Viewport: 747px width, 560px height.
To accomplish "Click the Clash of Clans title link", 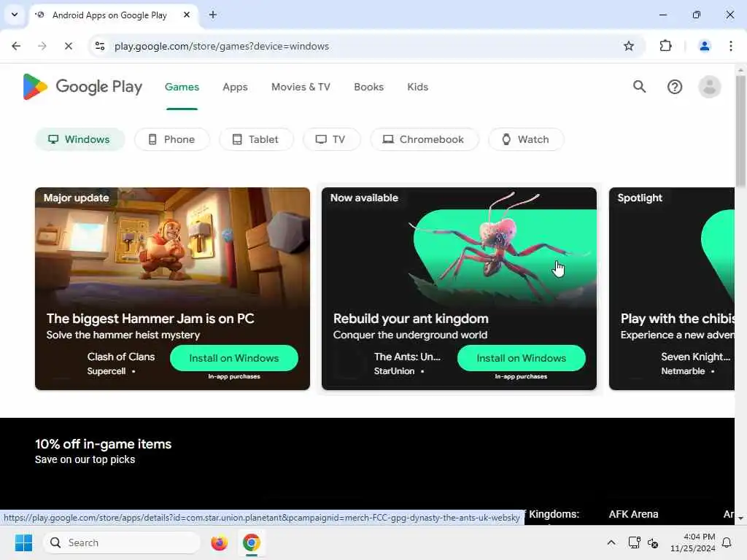I will (x=121, y=357).
